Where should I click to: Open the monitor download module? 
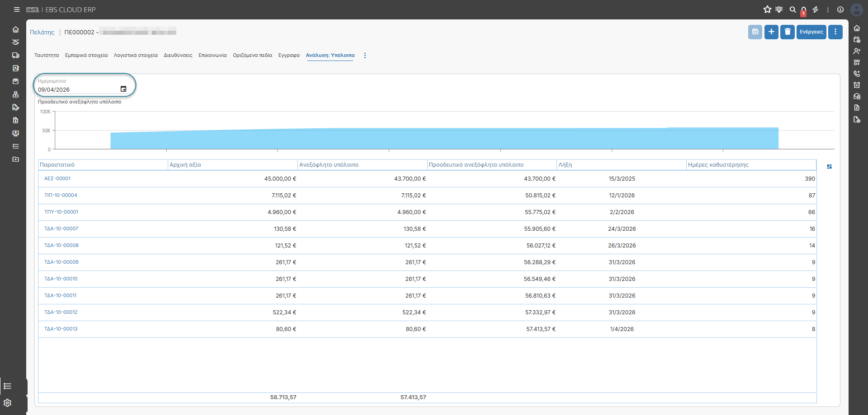16,133
